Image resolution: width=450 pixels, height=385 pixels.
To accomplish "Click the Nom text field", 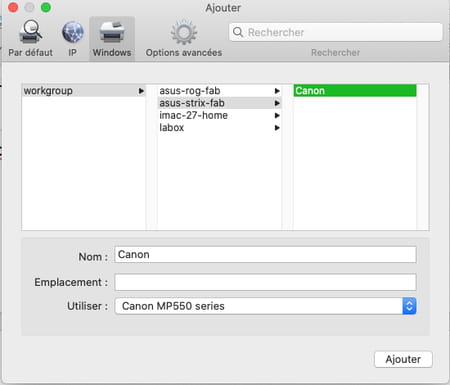I will click(265, 255).
